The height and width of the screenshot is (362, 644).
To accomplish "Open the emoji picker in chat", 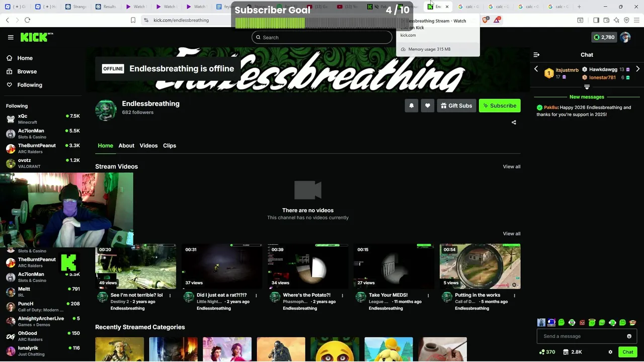I will [629, 336].
